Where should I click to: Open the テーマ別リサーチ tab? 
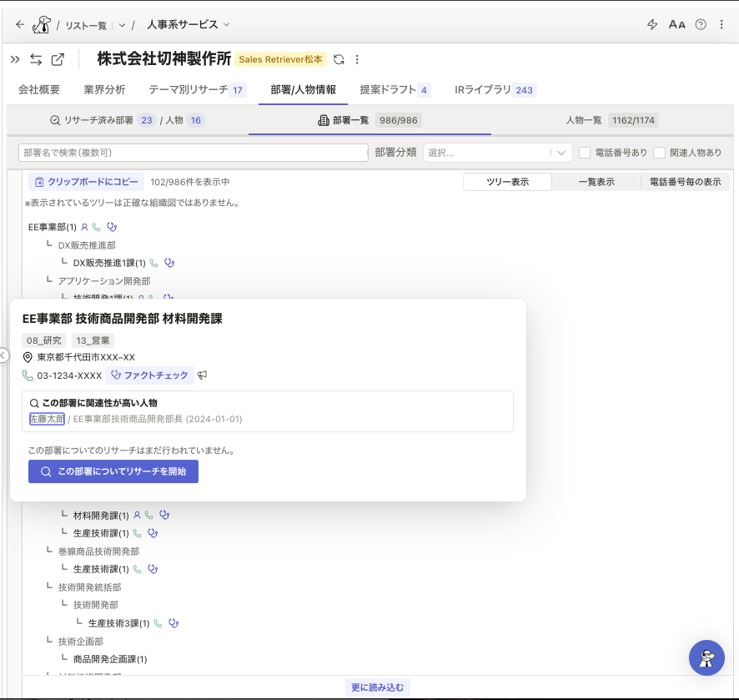pyautogui.click(x=197, y=89)
